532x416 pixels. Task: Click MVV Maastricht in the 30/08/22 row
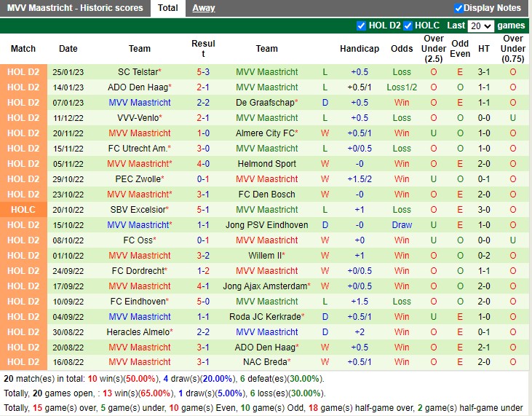tap(266, 331)
